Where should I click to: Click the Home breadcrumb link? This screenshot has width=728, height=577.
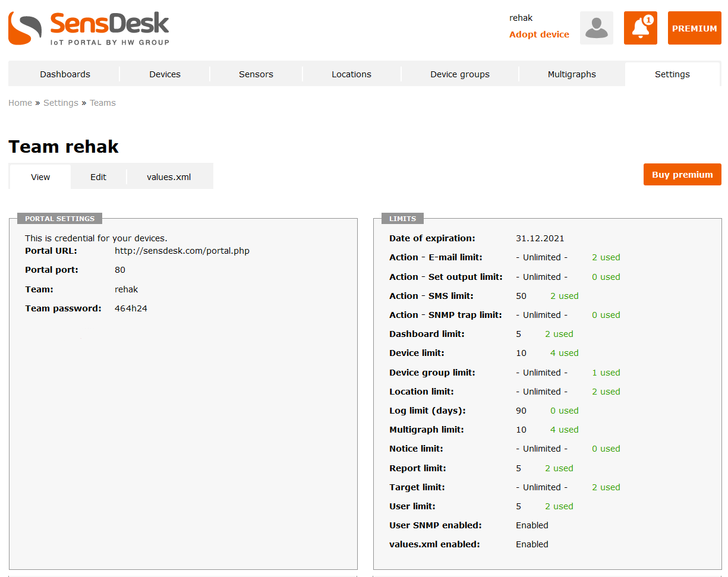point(20,103)
